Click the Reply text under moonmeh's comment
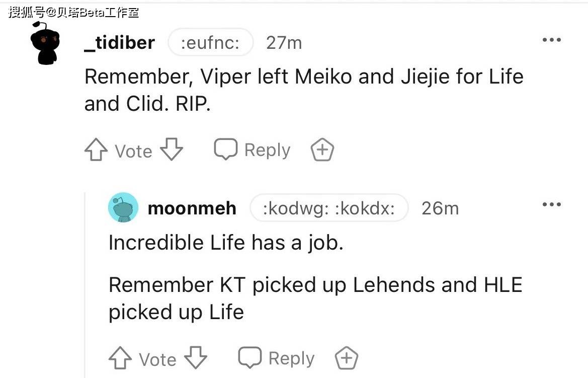Screen dimensions: 588x378 coord(291,358)
